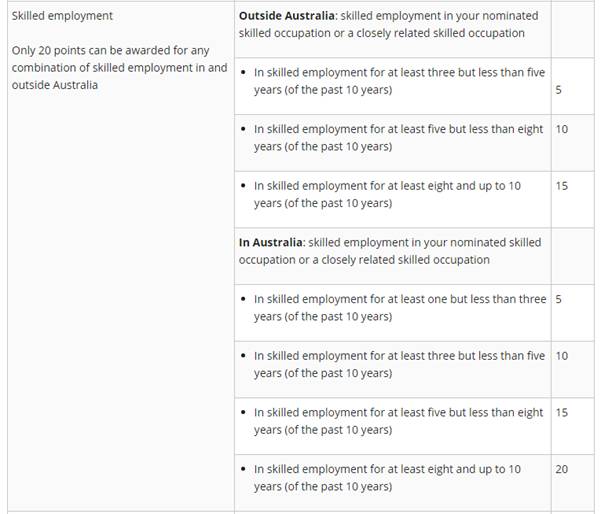601x514 pixels.
Task: Click the 5 points value for outside Australia
Action: pos(558,90)
